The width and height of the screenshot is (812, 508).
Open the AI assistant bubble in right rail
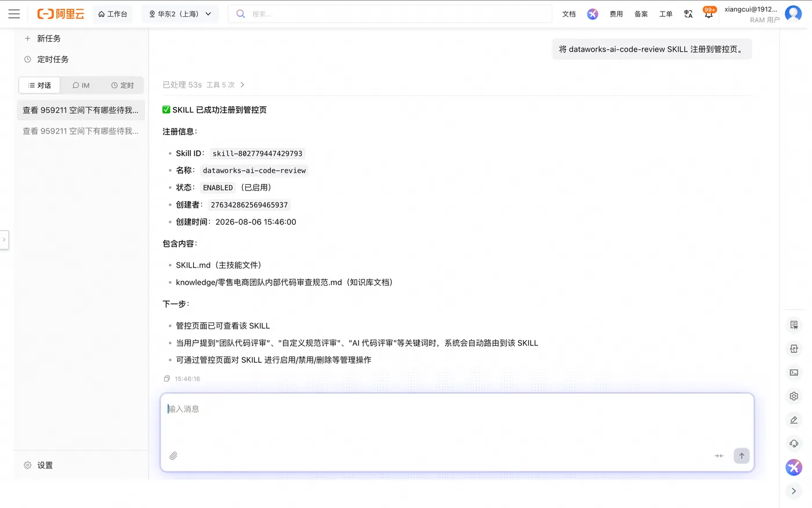[x=794, y=467]
